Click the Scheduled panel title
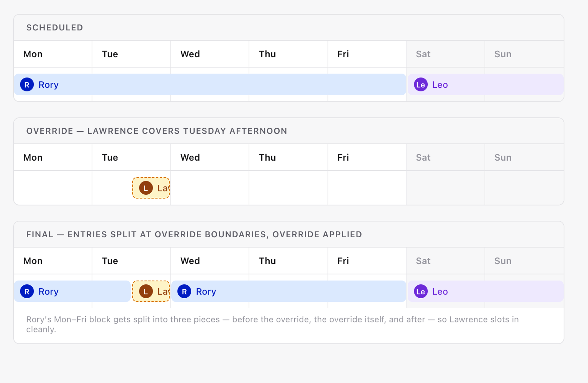This screenshot has height=383, width=588. coord(55,28)
